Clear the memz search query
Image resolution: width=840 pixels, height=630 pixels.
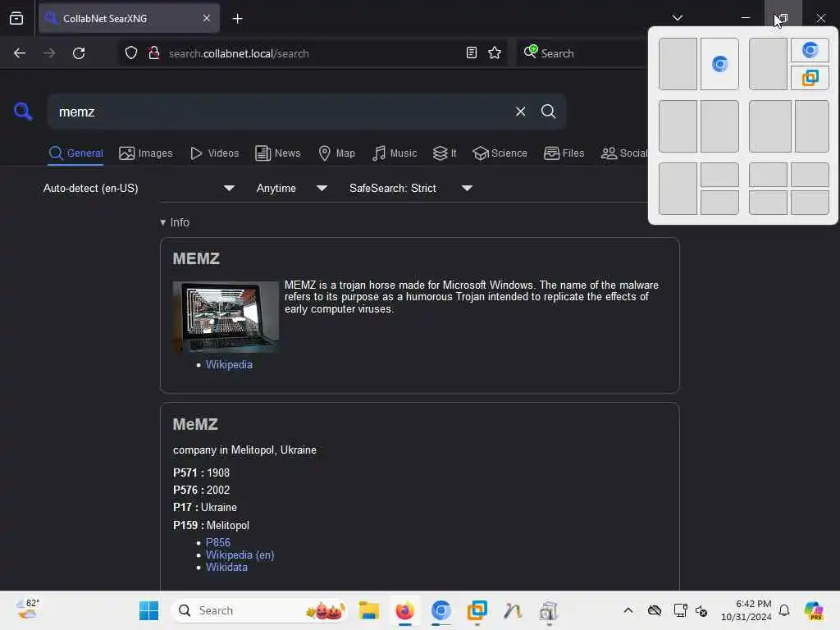point(520,112)
